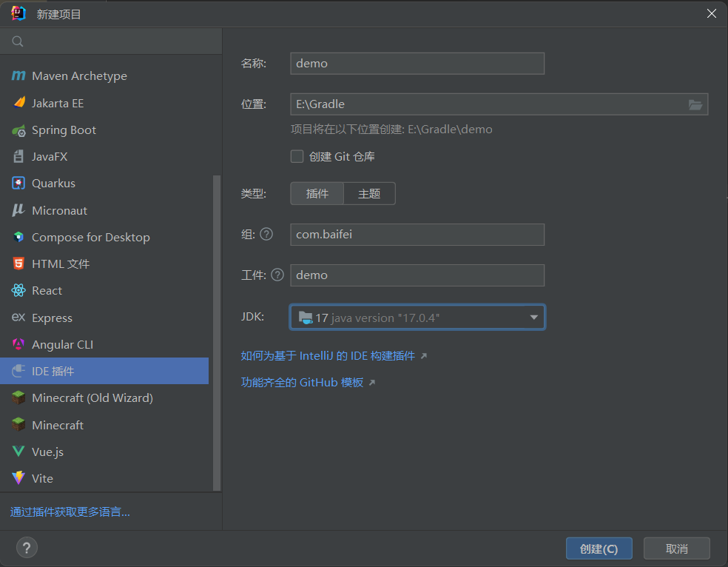Select Express in the list

pyautogui.click(x=104, y=318)
